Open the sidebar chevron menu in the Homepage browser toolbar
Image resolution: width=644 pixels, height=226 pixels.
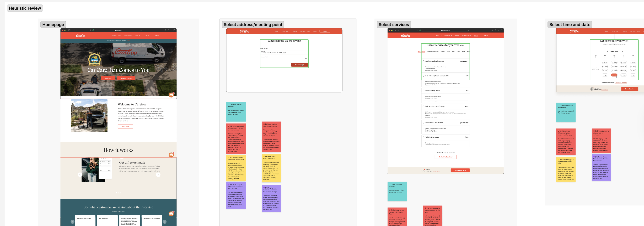click(x=71, y=30)
